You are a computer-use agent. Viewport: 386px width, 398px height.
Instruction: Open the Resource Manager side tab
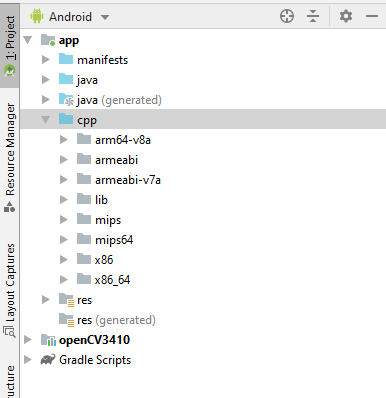click(10, 157)
